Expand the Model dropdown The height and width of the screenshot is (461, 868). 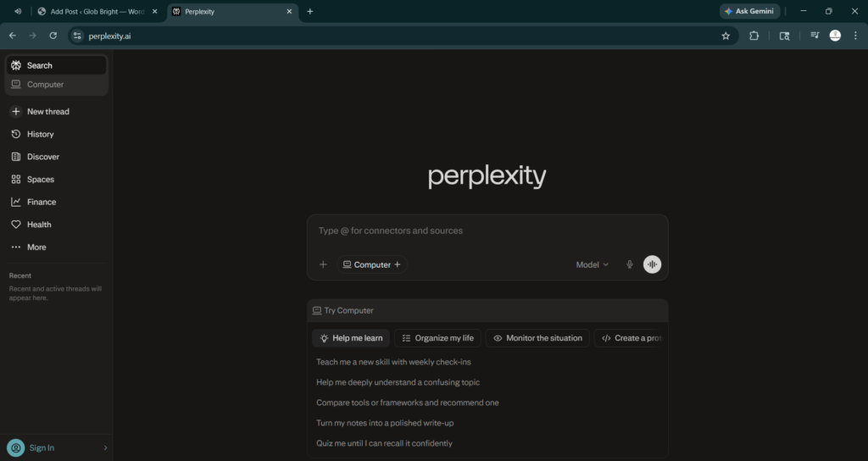click(x=592, y=264)
